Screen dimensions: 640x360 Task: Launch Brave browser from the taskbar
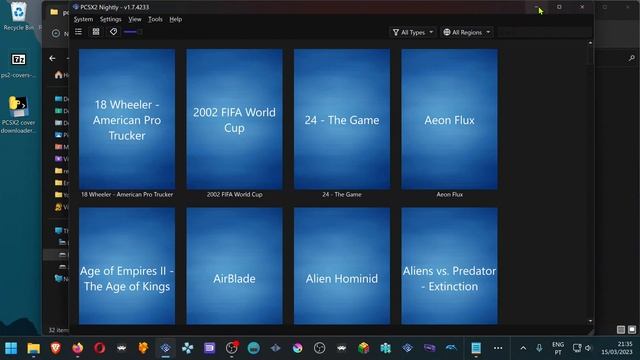56,348
